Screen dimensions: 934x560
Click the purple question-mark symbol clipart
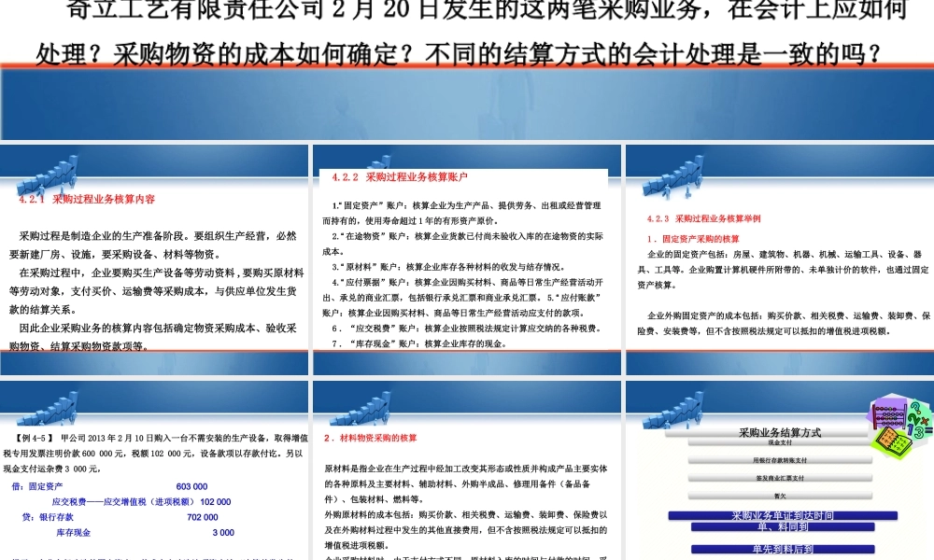click(x=915, y=408)
